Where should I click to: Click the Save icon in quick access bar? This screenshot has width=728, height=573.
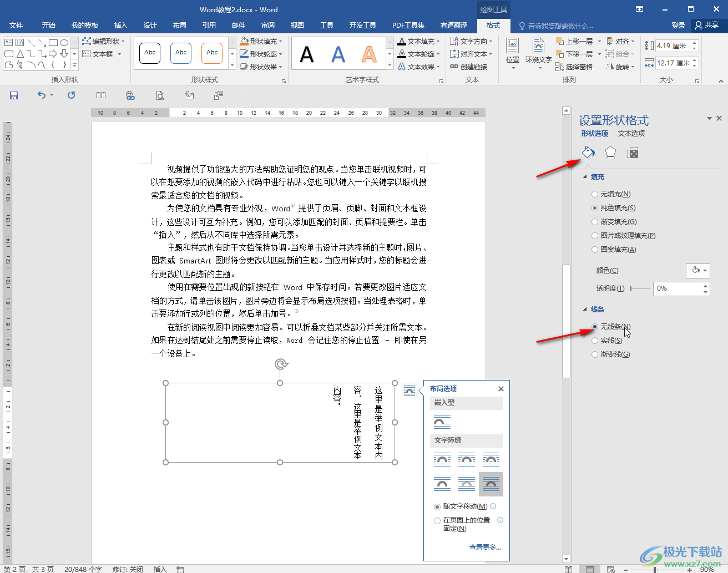click(x=14, y=95)
